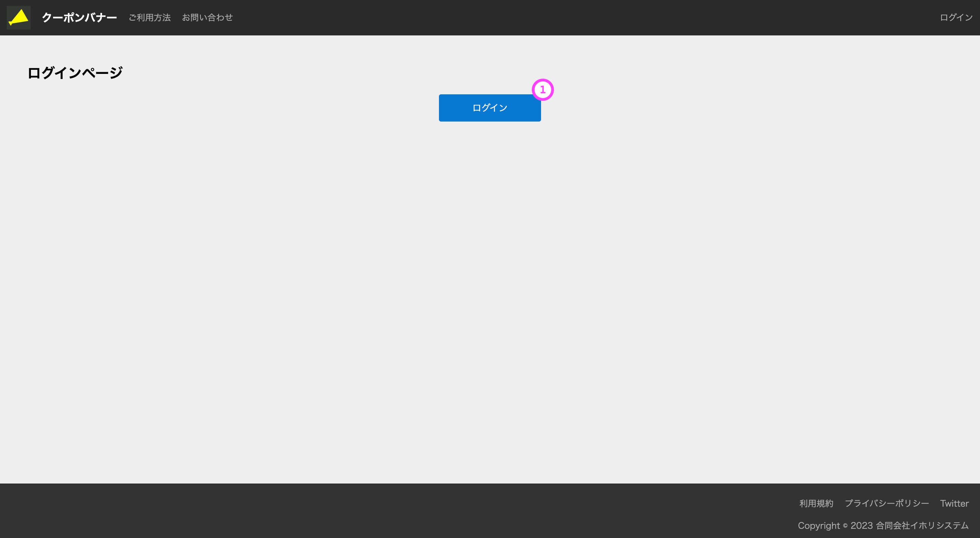This screenshot has width=980, height=538.
Task: Open お問い合わせ in the header menu
Action: point(208,17)
